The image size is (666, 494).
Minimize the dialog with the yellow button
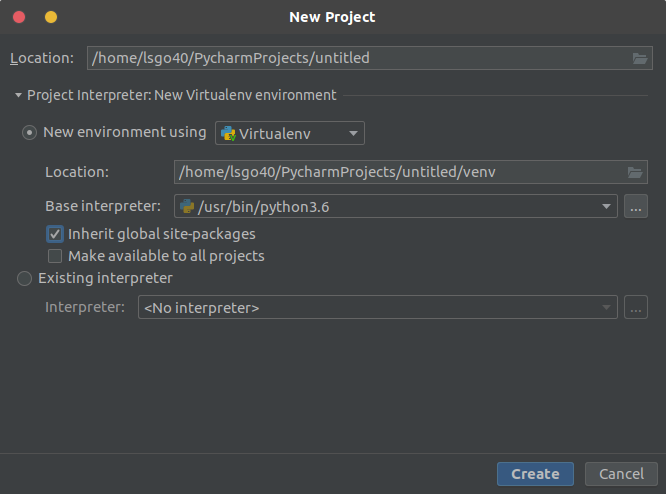51,17
